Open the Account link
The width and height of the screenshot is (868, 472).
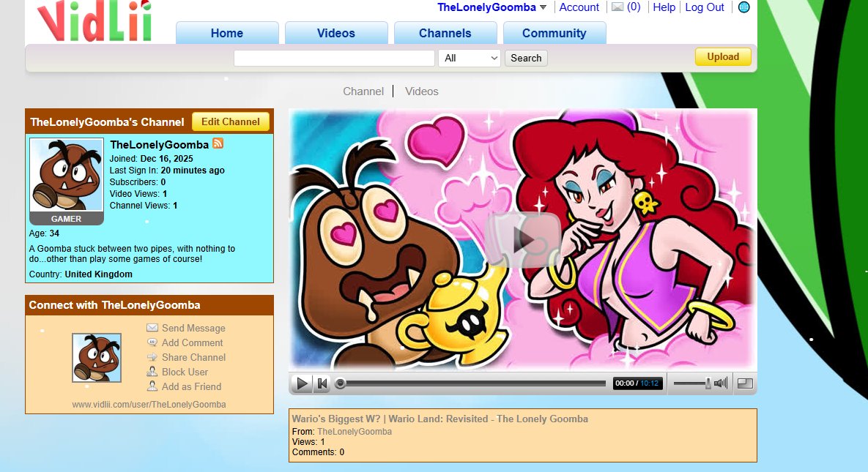click(579, 7)
